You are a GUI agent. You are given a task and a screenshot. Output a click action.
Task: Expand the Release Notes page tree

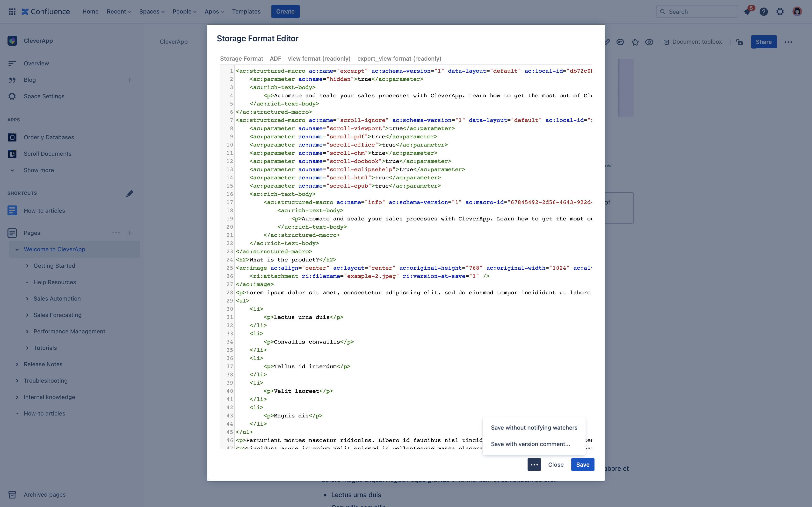[x=18, y=364]
